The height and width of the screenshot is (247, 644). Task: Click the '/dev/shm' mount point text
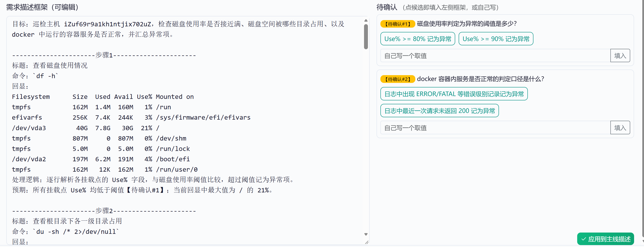pos(171,139)
